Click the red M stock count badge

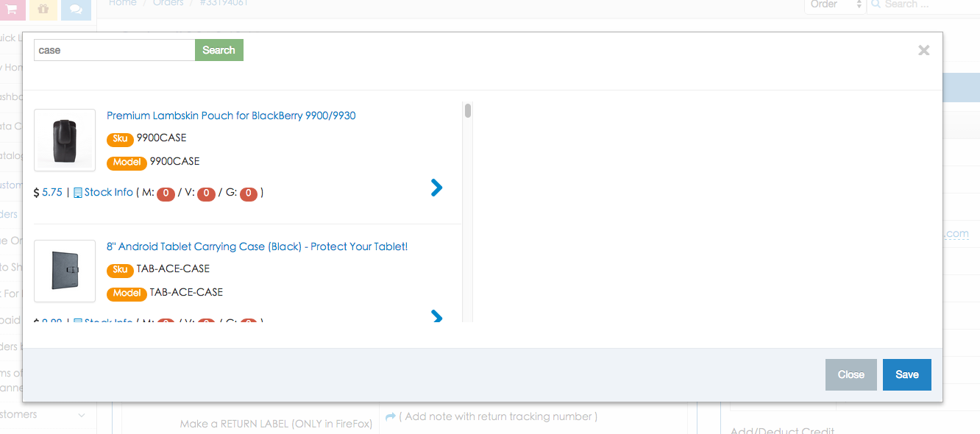coord(166,193)
